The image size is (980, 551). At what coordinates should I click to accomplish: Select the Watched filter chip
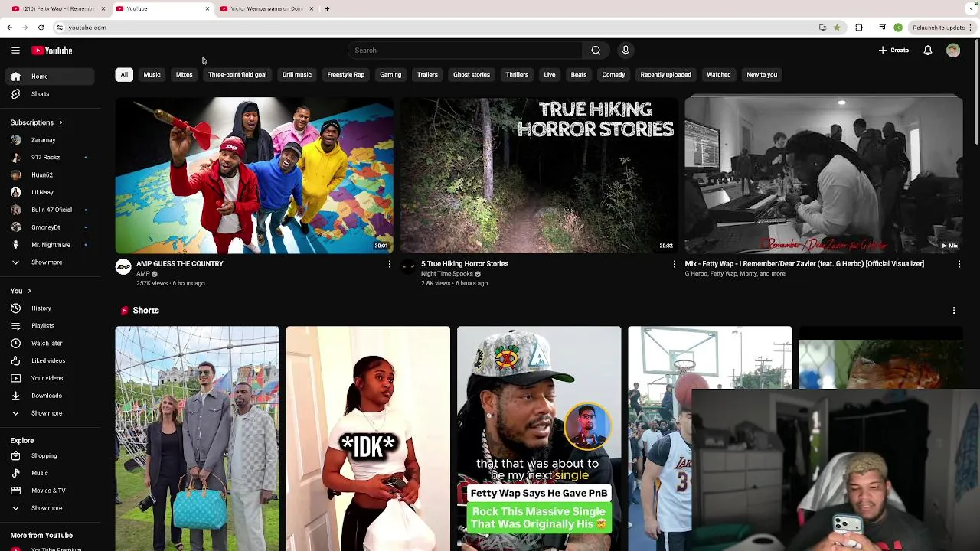coord(718,75)
